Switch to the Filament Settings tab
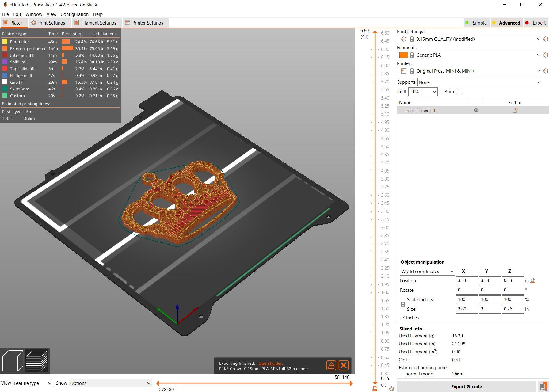 pos(95,23)
